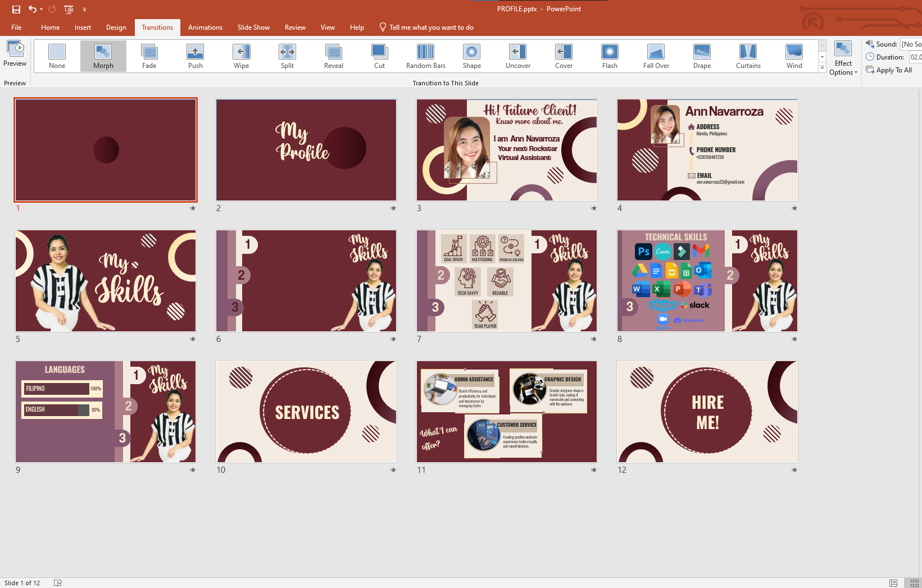
Task: Play transition star icon under slide 12
Action: (x=794, y=470)
